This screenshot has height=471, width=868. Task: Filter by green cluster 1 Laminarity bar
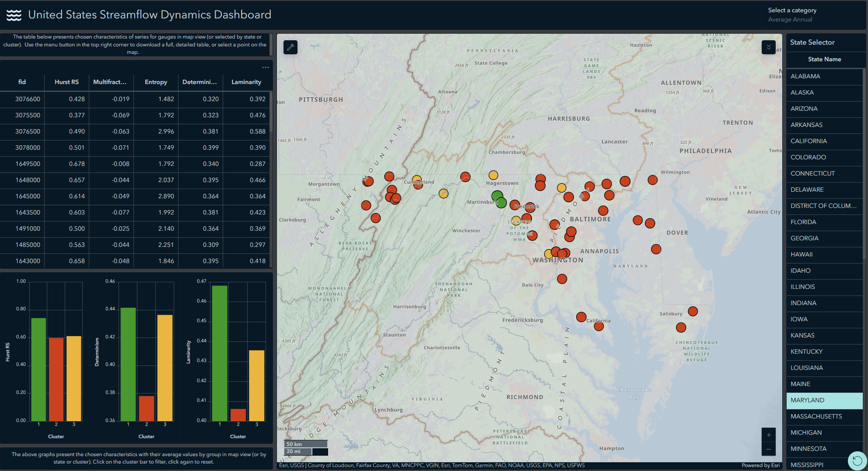(x=220, y=353)
